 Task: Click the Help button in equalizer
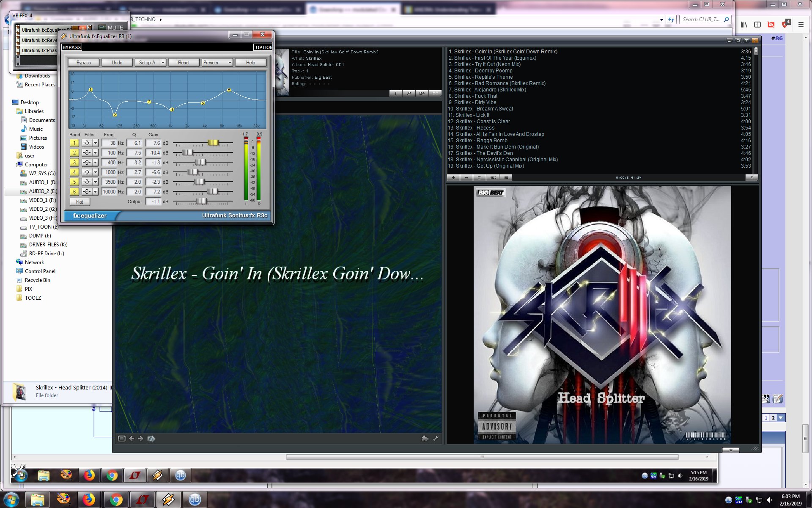click(x=251, y=63)
